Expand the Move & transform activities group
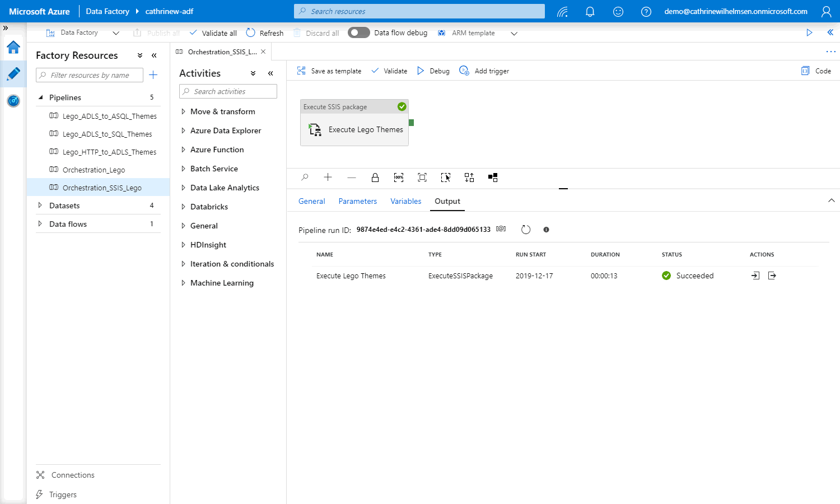Screen dimensions: 840x504 [183, 111]
